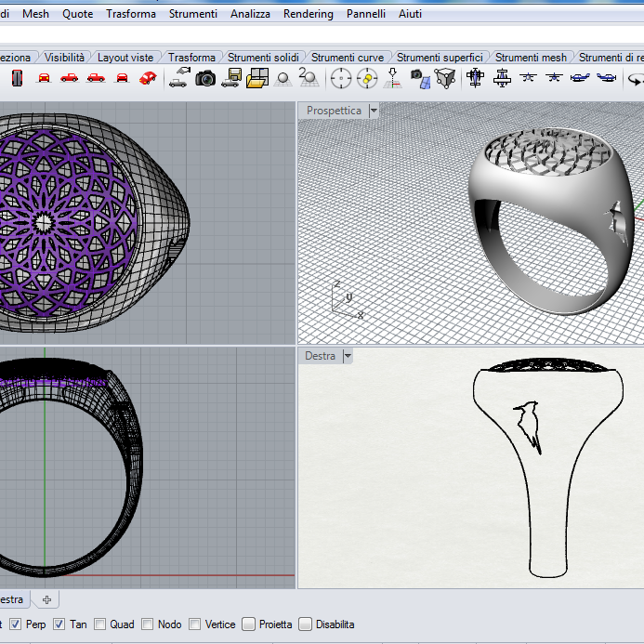Enable the Quad object snap
The width and height of the screenshot is (644, 644).
(100, 624)
